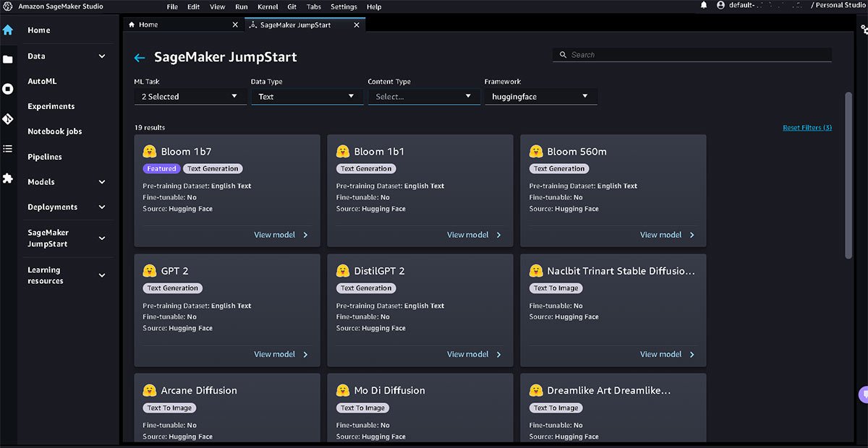868x448 pixels.
Task: Click the JumpStart search field
Action: [692, 55]
